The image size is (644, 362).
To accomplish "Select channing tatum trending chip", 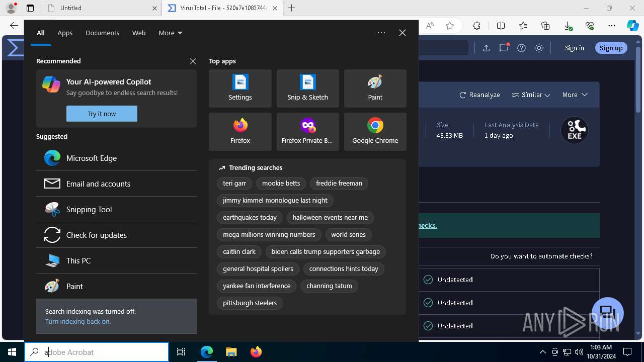I will [x=329, y=286].
